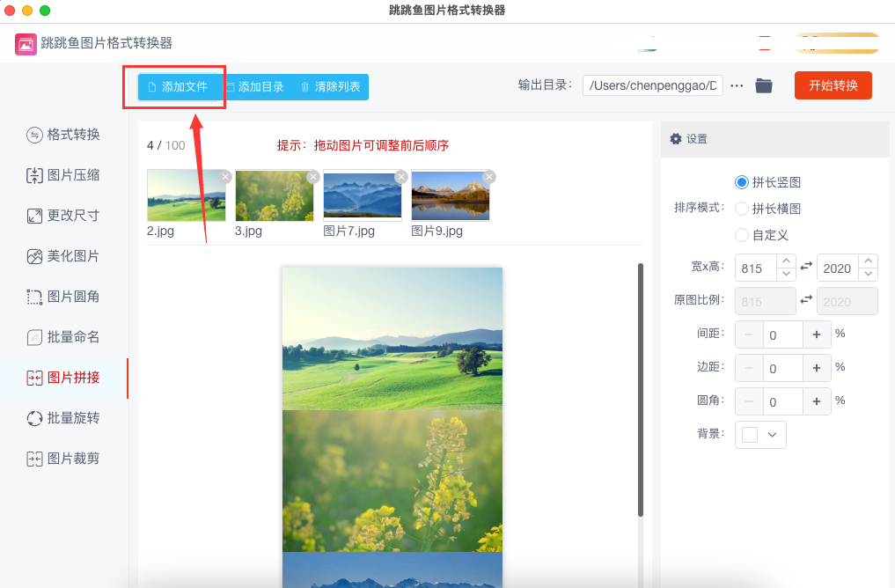
Task: Click the 添加目录 button
Action: point(255,87)
